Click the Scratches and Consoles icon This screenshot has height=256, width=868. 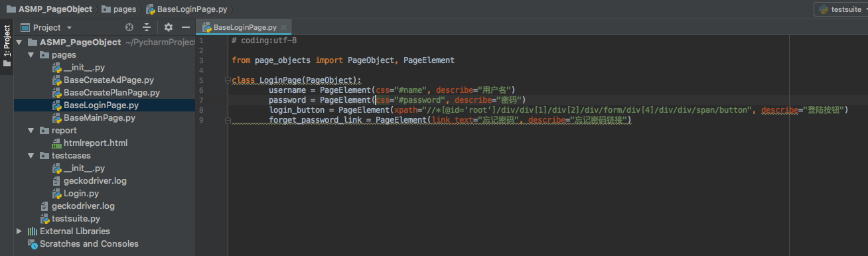pyautogui.click(x=33, y=244)
